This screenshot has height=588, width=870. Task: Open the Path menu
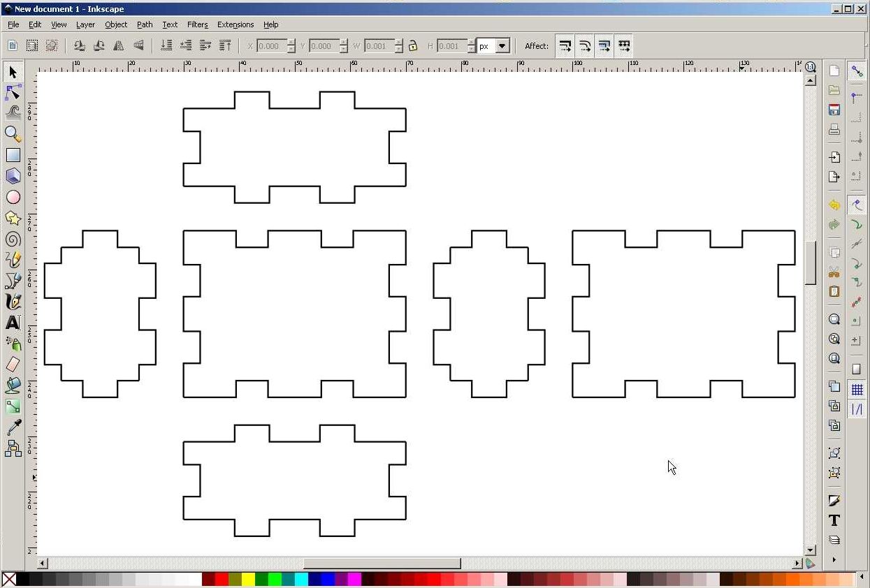coord(145,24)
